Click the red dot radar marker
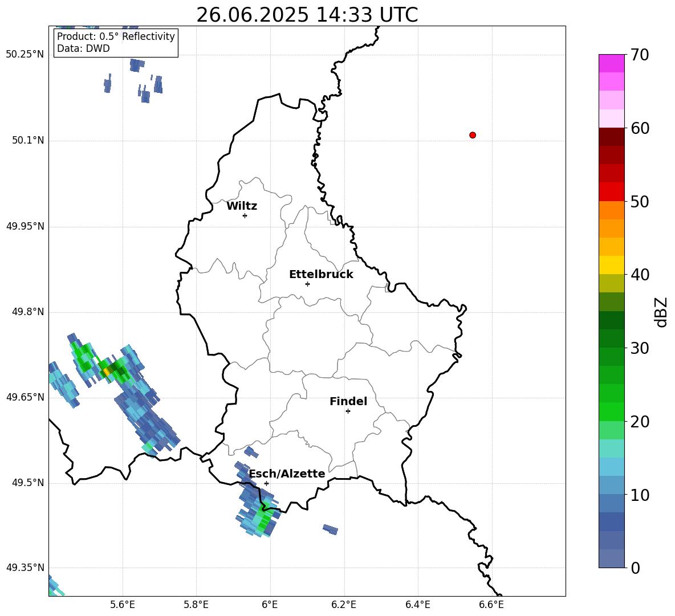 [x=473, y=135]
